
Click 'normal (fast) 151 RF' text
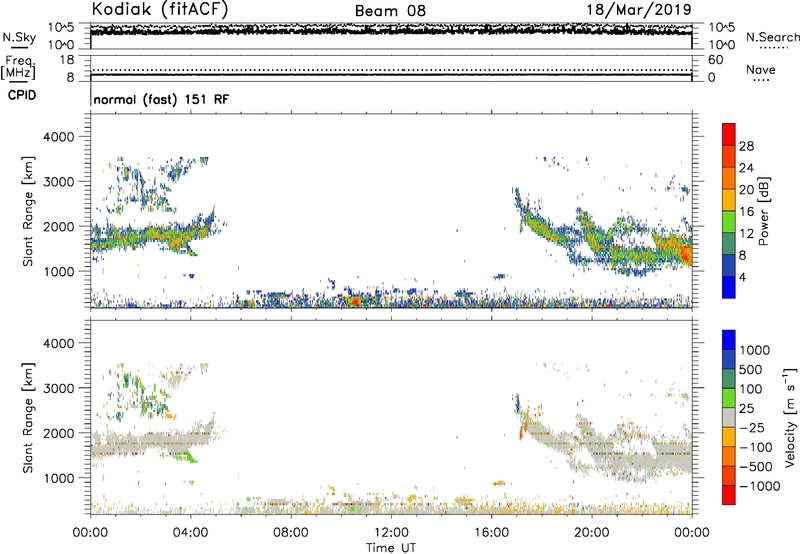161,99
